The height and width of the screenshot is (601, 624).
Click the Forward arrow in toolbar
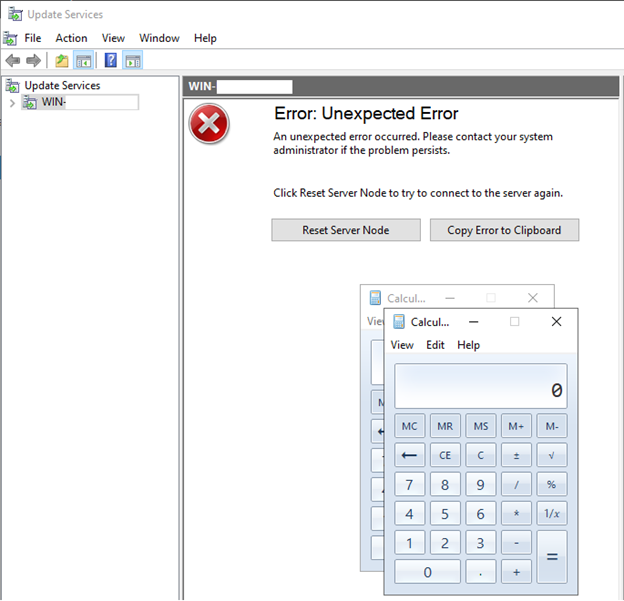pos(33,60)
